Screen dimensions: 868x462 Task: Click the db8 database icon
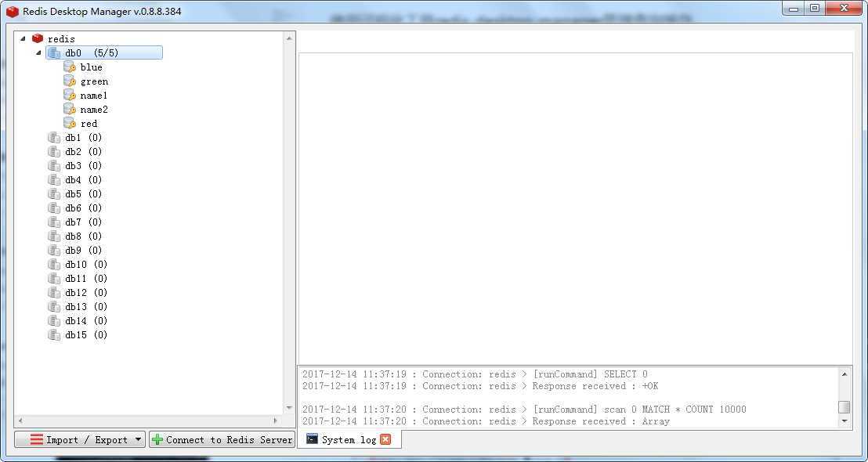coord(54,236)
